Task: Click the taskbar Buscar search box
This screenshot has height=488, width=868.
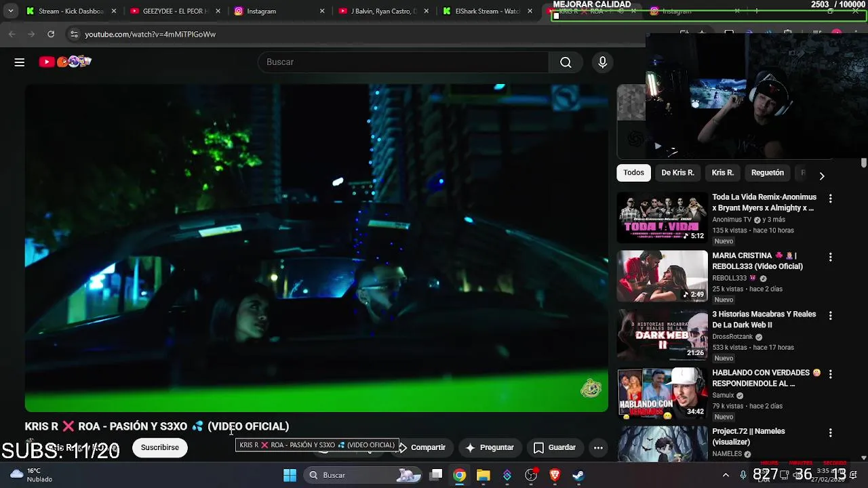Action: 364,475
